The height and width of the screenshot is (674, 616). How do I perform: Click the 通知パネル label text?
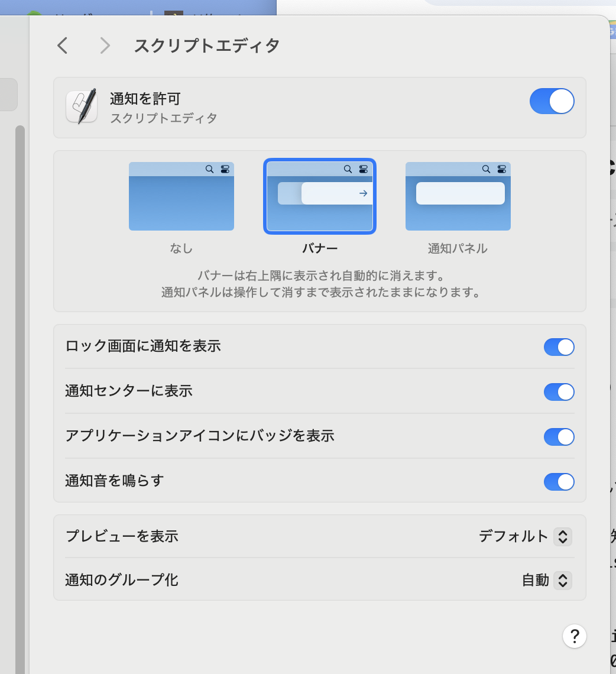click(458, 248)
